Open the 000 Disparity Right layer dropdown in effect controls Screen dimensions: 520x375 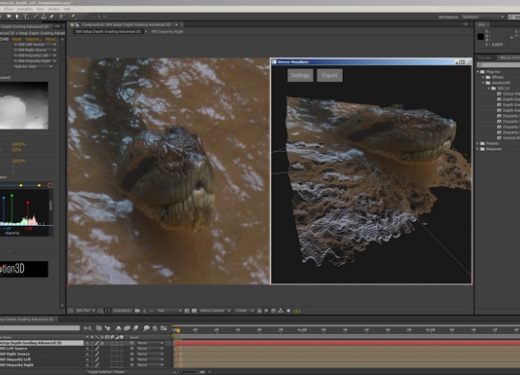[35, 61]
